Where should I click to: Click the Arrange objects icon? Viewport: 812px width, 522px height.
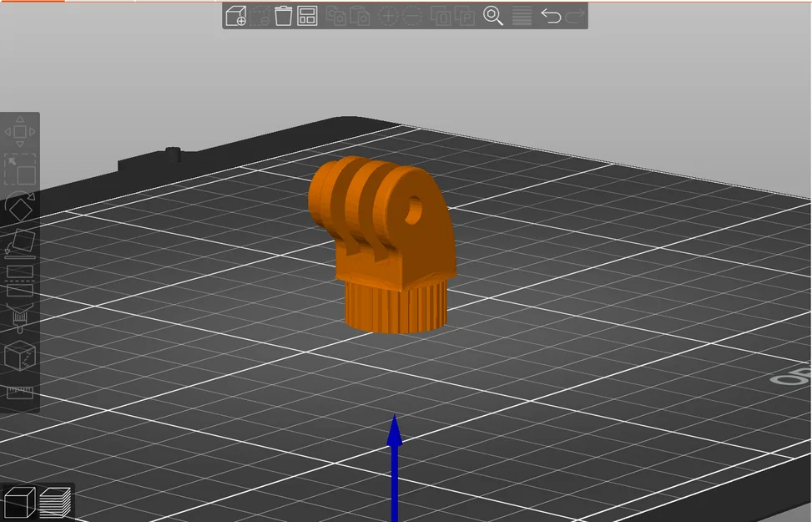tap(307, 16)
